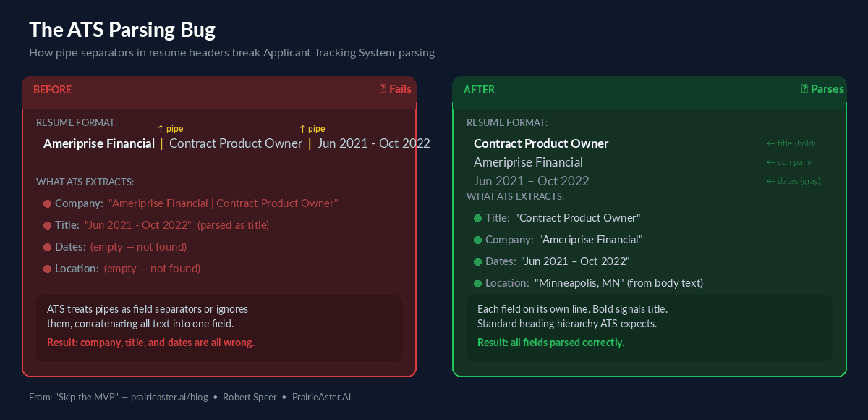868x420 pixels.
Task: Click the green bullet beside the Dates field
Action: click(477, 261)
